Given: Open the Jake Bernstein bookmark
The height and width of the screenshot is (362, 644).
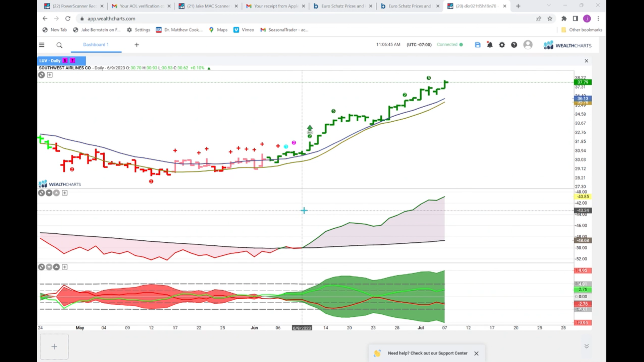Looking at the screenshot, I should click(97, 30).
